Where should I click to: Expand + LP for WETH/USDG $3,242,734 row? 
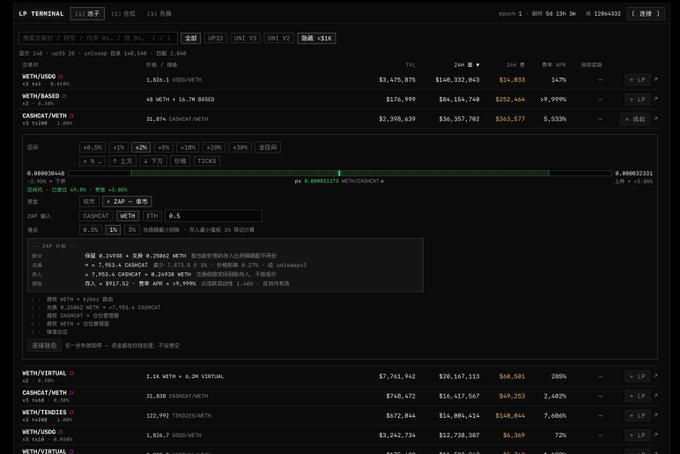[x=637, y=435]
